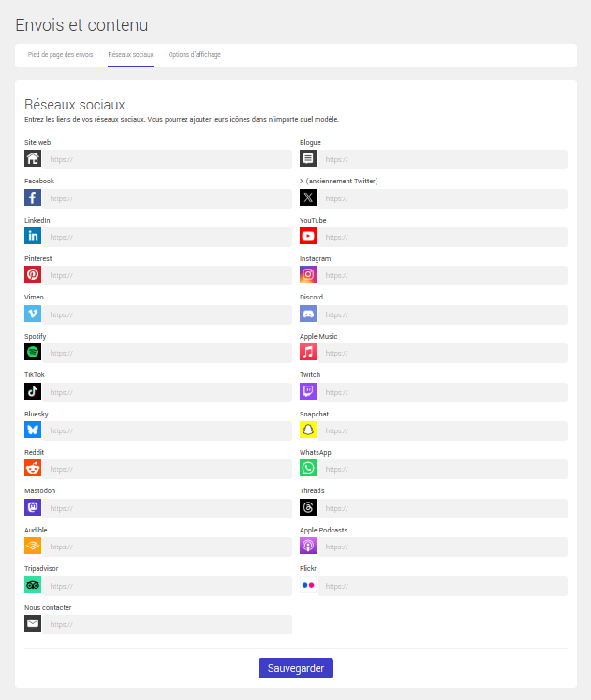Focus the Audible URL field
This screenshot has width=591, height=700.
tap(167, 547)
